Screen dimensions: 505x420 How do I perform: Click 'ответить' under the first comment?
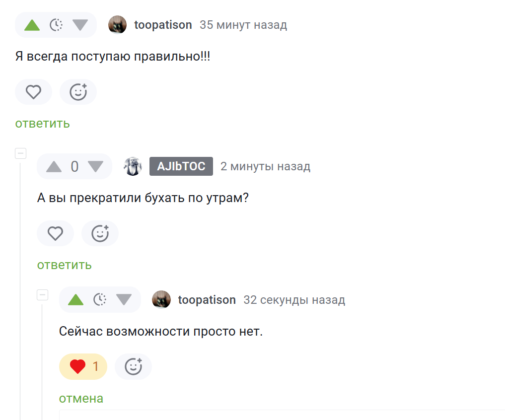point(42,124)
